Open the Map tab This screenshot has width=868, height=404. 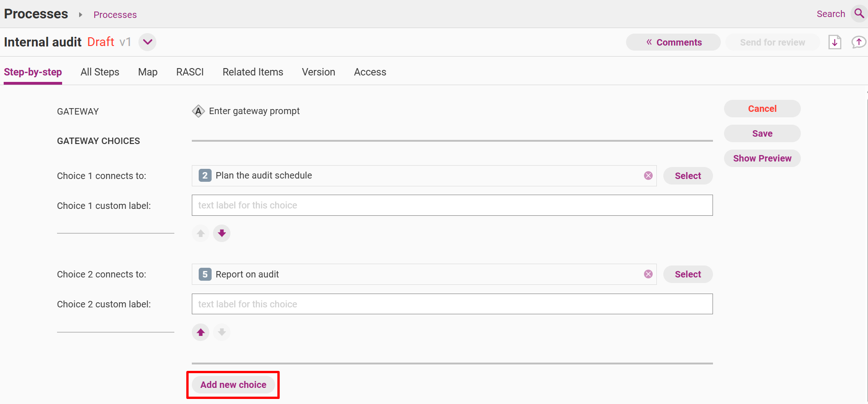[148, 72]
